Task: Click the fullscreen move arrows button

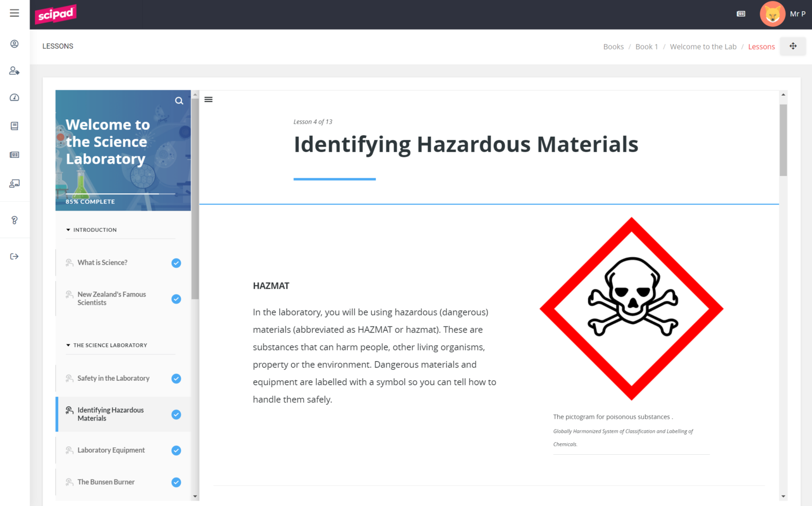Action: click(792, 46)
